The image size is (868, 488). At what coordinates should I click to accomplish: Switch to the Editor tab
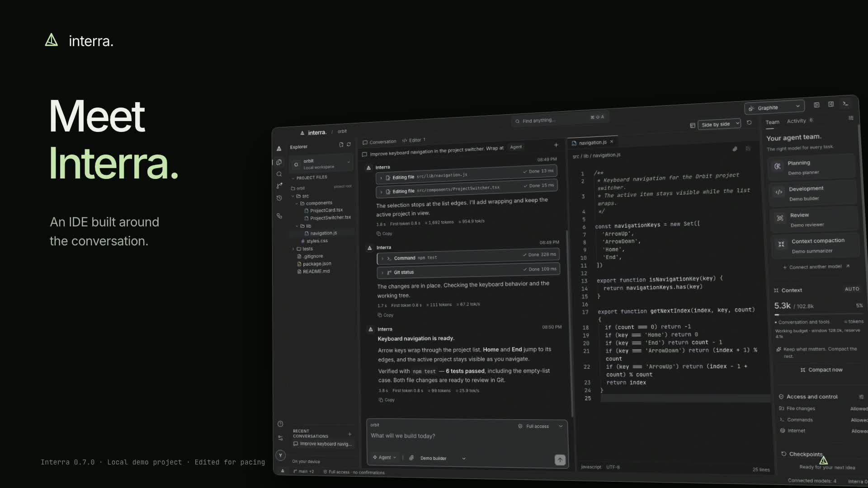pos(414,140)
